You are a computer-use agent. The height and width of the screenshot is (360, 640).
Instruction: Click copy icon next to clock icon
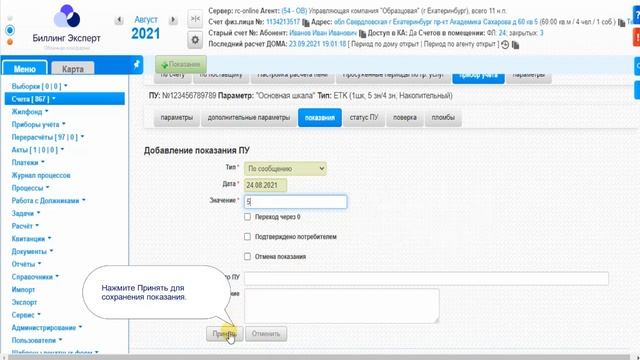516,44
